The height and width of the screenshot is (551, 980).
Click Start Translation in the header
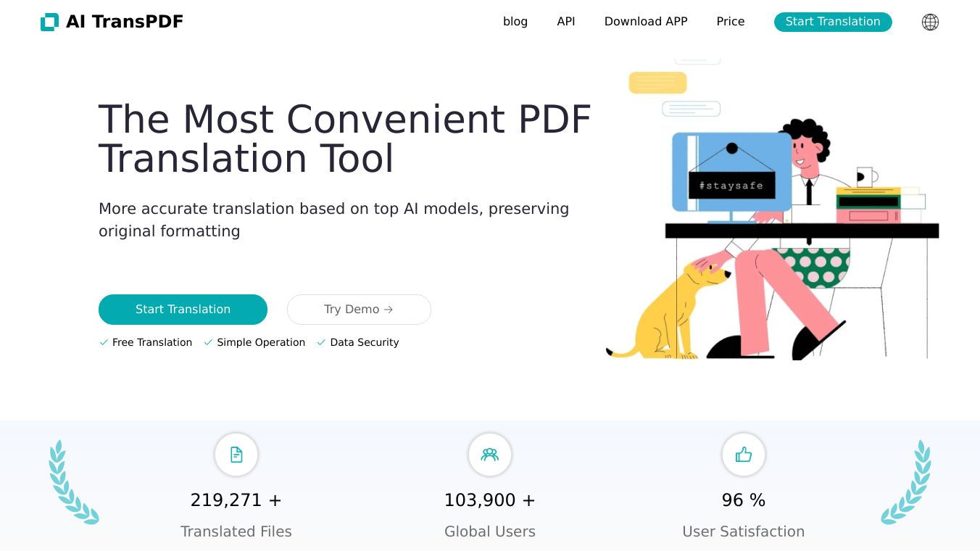[833, 22]
